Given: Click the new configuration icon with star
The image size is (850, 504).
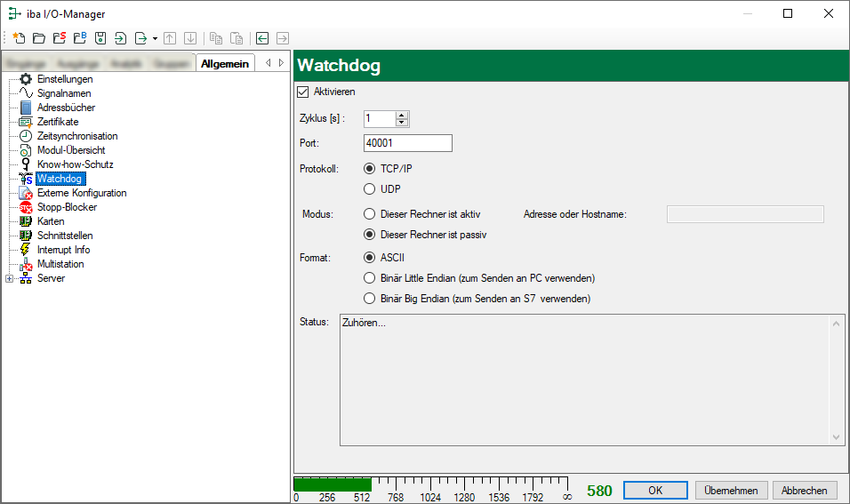Looking at the screenshot, I should 18,38.
